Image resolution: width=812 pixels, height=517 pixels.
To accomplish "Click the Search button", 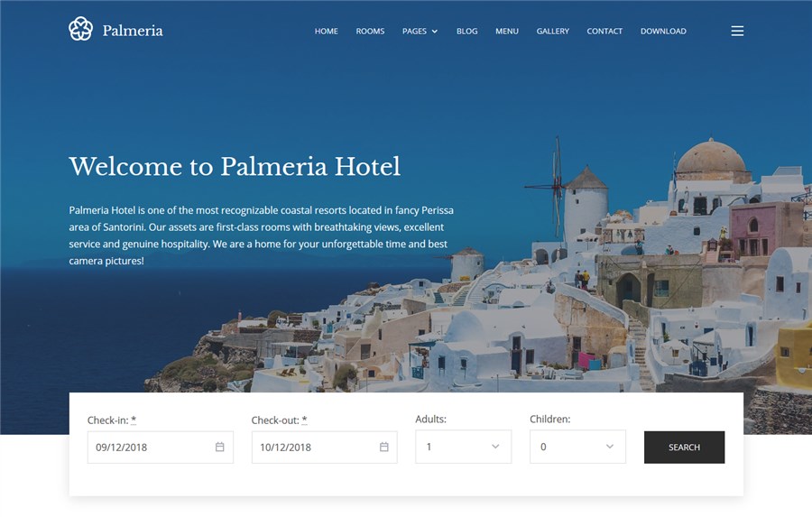I will [x=684, y=447].
